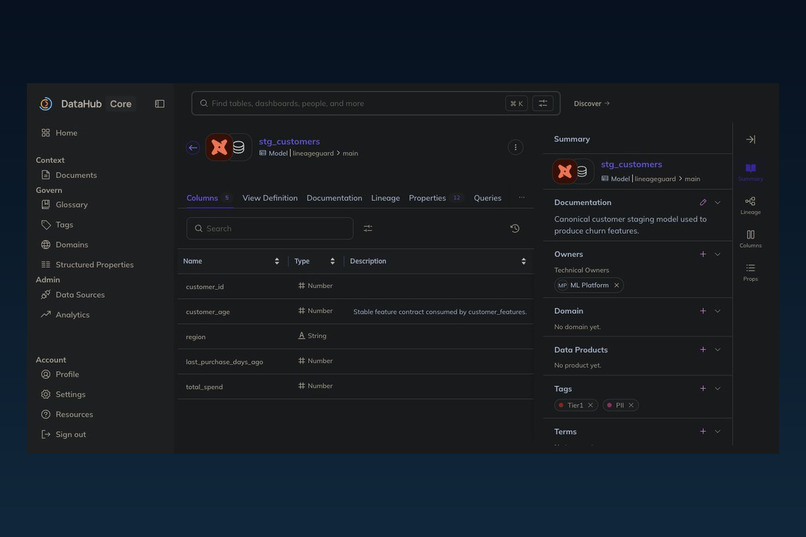
Task: Click the stg_customers title in the header
Action: [x=289, y=141]
